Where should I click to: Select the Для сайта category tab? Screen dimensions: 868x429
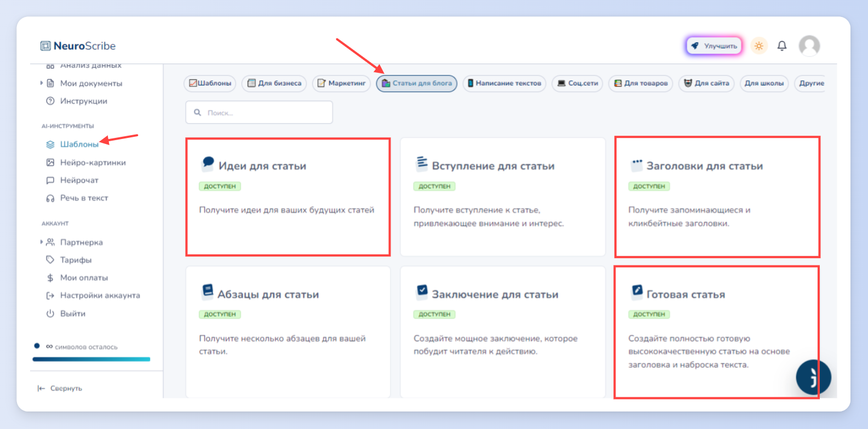point(707,83)
